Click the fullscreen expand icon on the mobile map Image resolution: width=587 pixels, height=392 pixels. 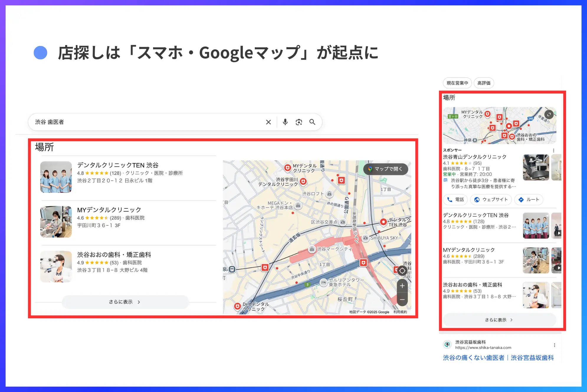tap(549, 115)
